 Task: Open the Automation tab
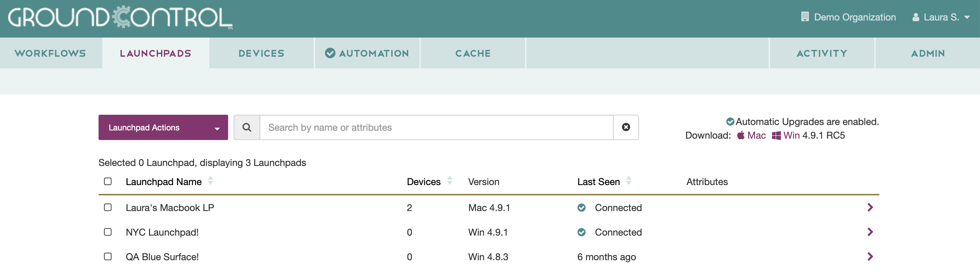(x=367, y=53)
